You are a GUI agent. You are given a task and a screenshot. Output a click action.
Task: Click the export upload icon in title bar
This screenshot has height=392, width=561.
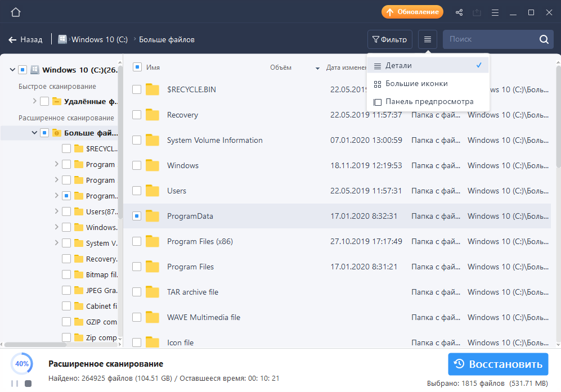tap(477, 12)
